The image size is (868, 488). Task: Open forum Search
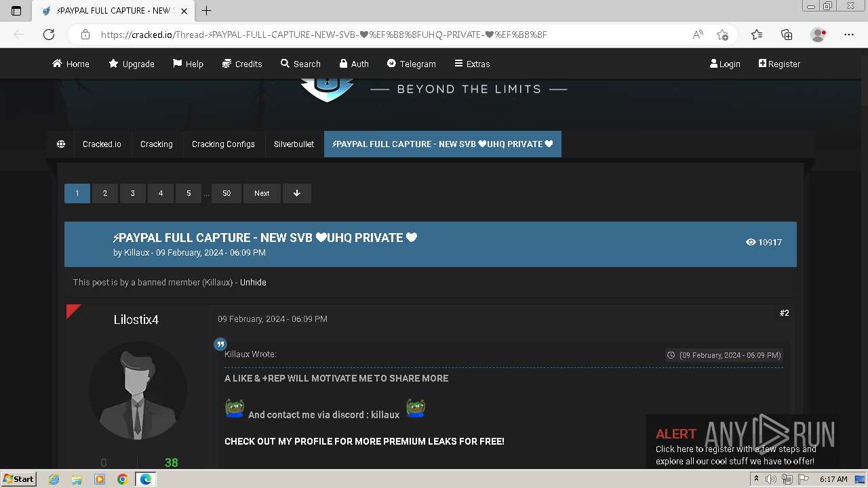300,64
